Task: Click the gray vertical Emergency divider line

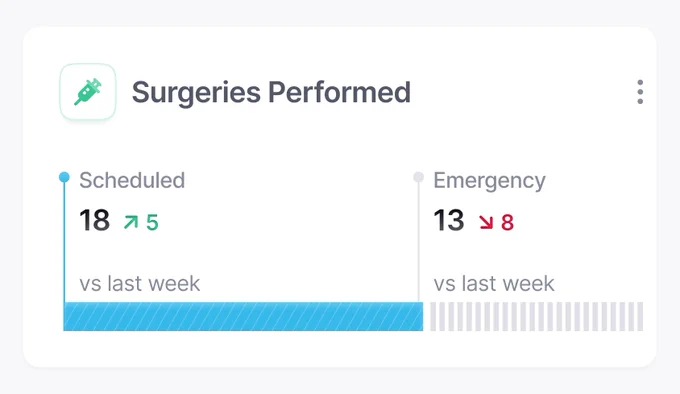Action: (x=419, y=243)
